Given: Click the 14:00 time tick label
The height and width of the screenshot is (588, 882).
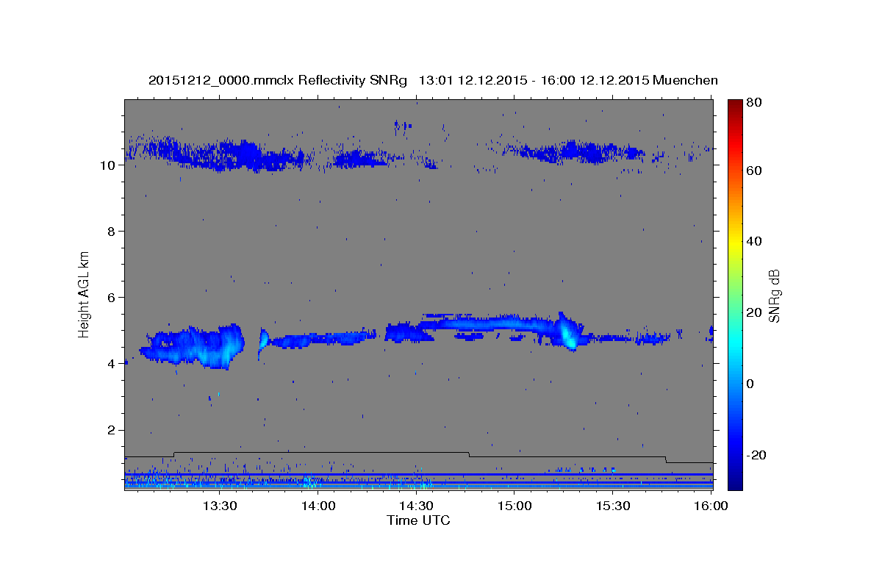Looking at the screenshot, I should tap(318, 506).
